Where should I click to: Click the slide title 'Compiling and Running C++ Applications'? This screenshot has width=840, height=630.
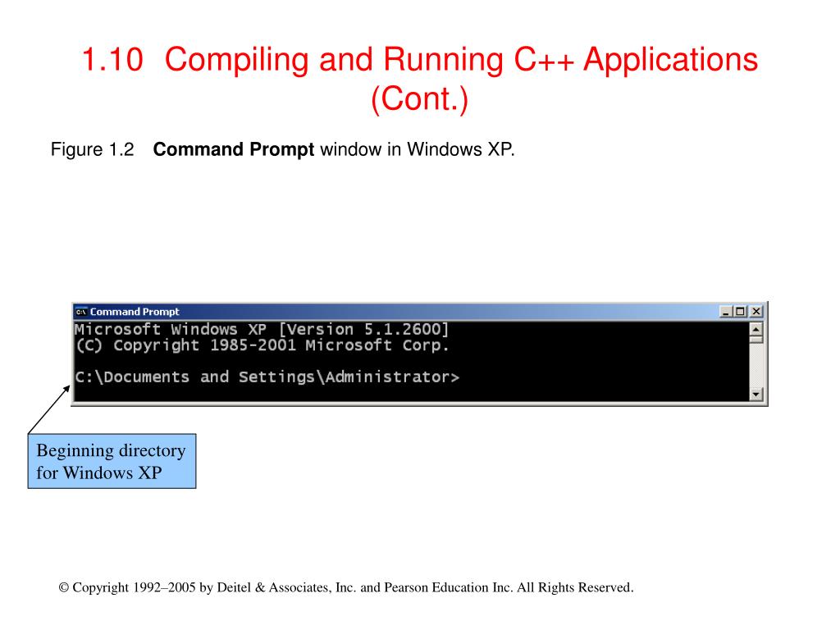click(x=461, y=59)
